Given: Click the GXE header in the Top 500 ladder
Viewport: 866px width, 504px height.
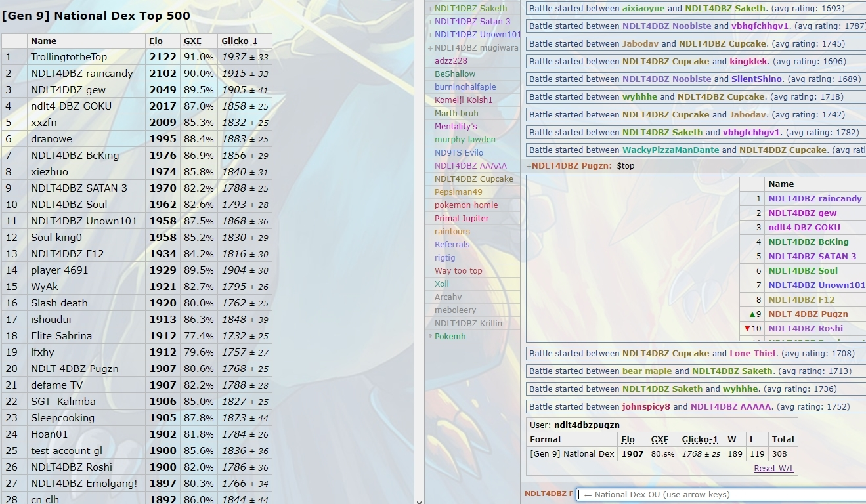Looking at the screenshot, I should (x=192, y=41).
